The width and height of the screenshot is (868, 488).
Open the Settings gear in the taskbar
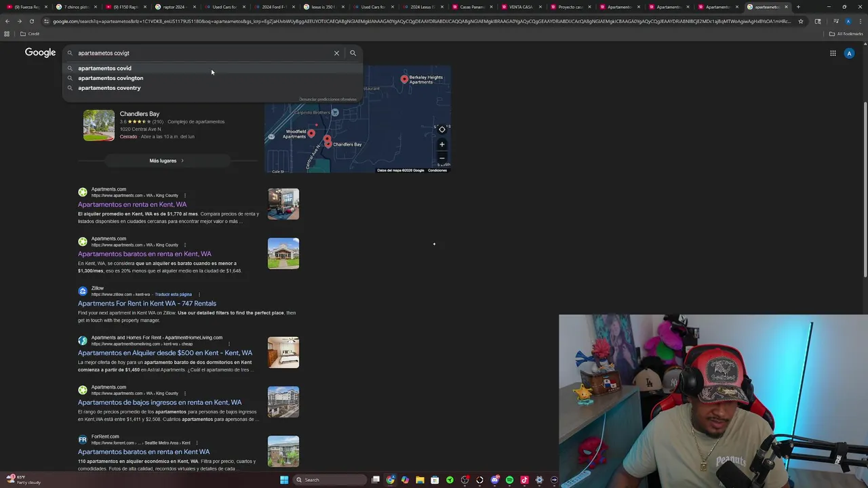tap(539, 480)
